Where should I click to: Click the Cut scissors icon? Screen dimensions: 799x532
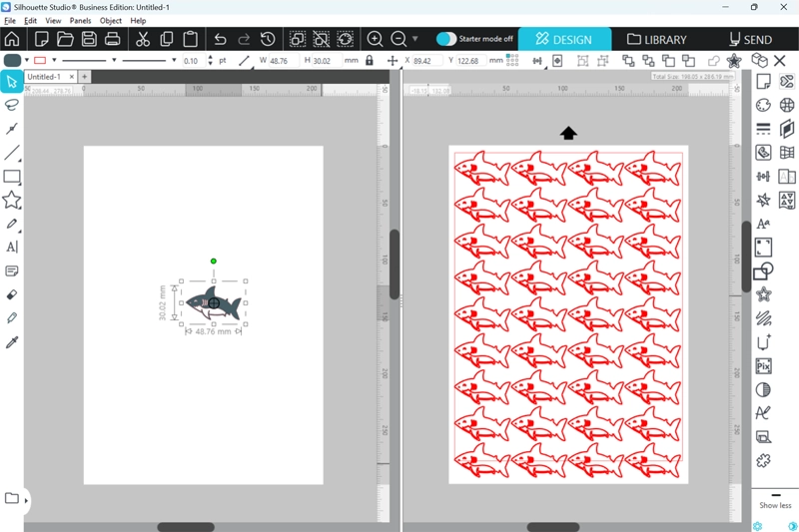click(x=142, y=40)
